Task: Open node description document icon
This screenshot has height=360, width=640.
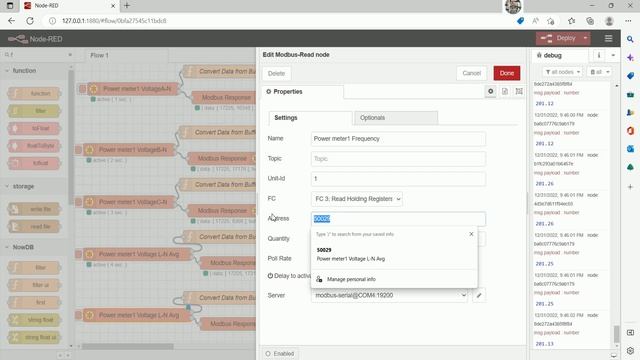Action: coord(505,91)
